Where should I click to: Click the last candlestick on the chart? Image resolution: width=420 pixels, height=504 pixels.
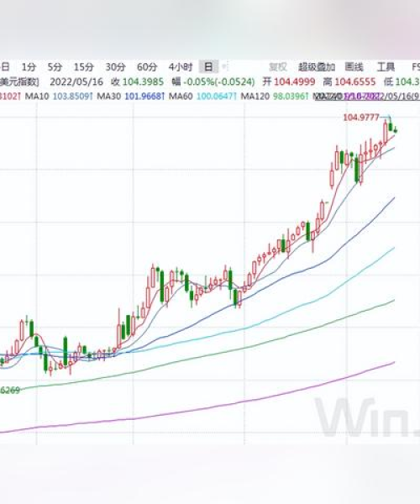(x=396, y=129)
